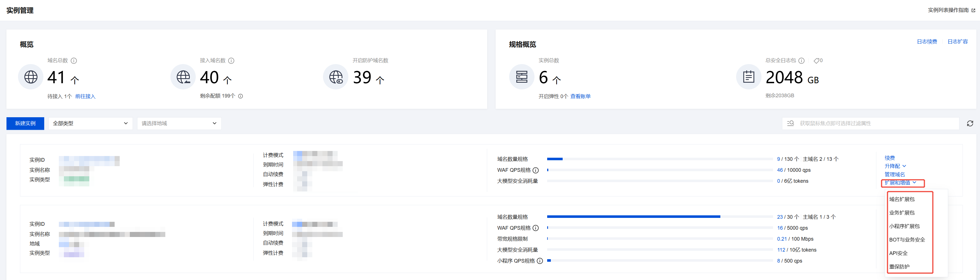Screen dimensions: 980x280
Task: Open the 请选择地域 region dropdown
Action: 179,123
